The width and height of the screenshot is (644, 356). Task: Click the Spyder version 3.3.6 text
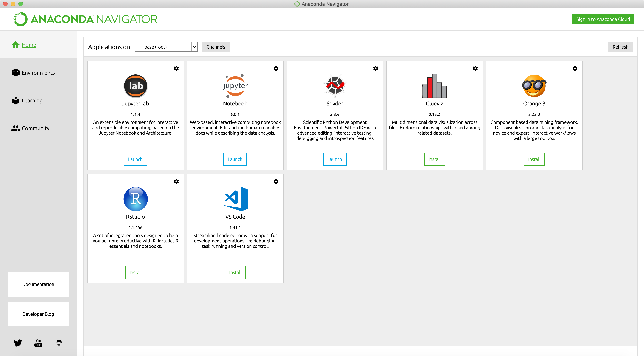pos(335,114)
